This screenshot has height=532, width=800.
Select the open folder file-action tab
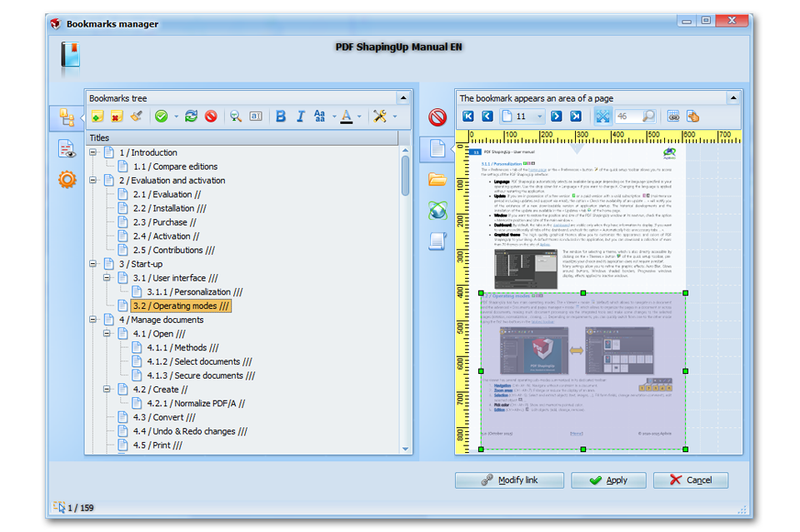(x=437, y=179)
